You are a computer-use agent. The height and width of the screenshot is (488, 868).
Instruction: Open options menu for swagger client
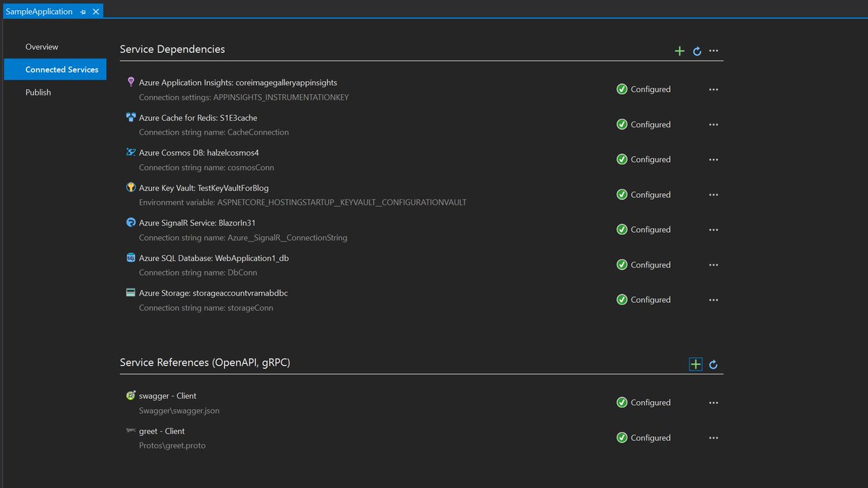714,402
